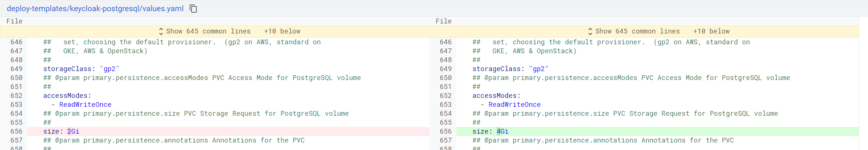Open deploy-templates/keycloak-postgresql/values.yaml file link
868x150 pixels.
coord(95,9)
